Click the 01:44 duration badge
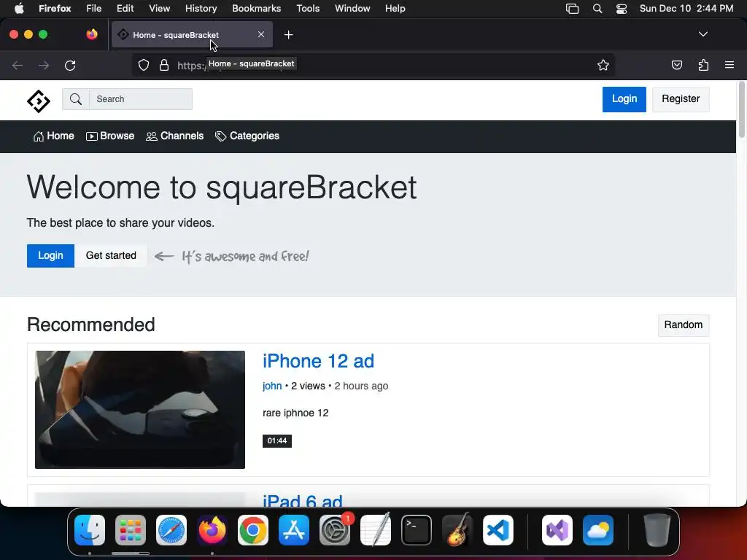The width and height of the screenshot is (747, 560). [277, 441]
